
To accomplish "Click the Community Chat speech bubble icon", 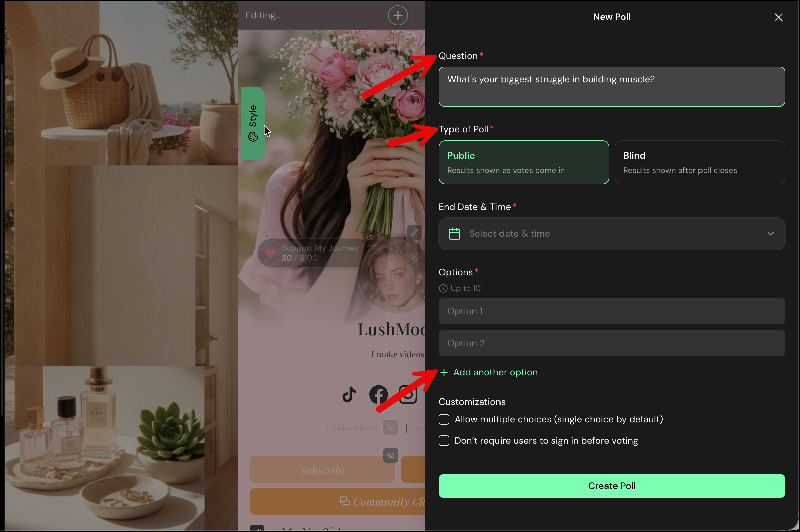I will coord(344,501).
